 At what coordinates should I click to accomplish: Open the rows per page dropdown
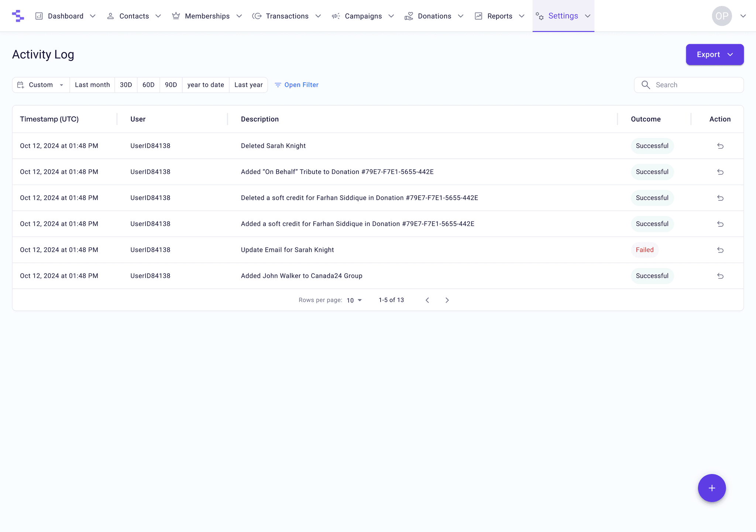pyautogui.click(x=354, y=300)
